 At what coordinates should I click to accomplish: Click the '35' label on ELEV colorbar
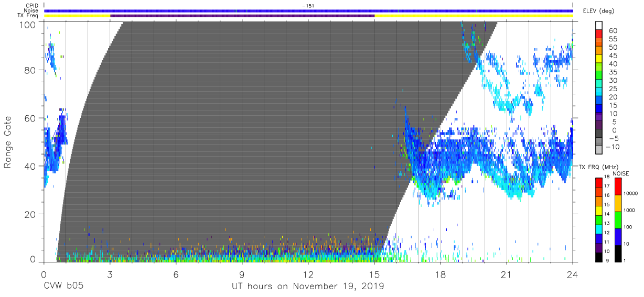point(613,72)
